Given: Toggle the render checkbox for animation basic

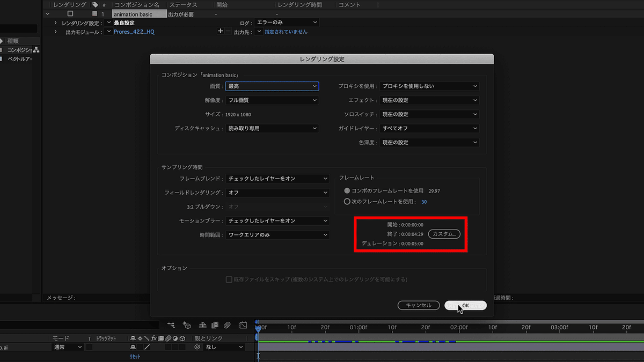Looking at the screenshot, I should [70, 13].
